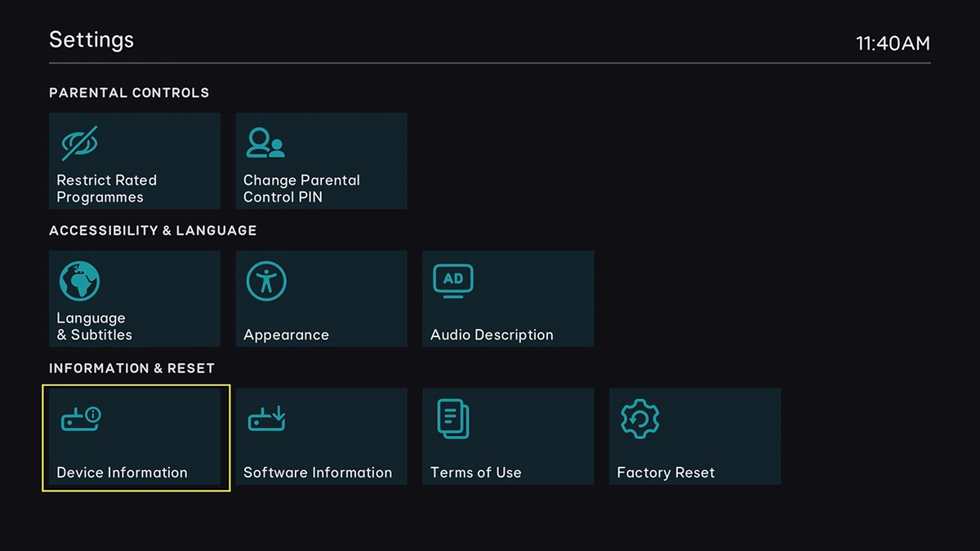Click the globe icon for Language & Subtitles
980x551 pixels.
79,282
